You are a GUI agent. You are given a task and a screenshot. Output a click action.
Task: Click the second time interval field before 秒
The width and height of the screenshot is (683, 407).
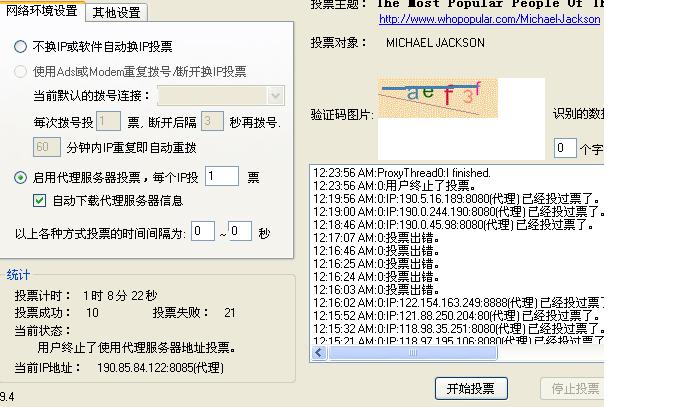click(240, 232)
